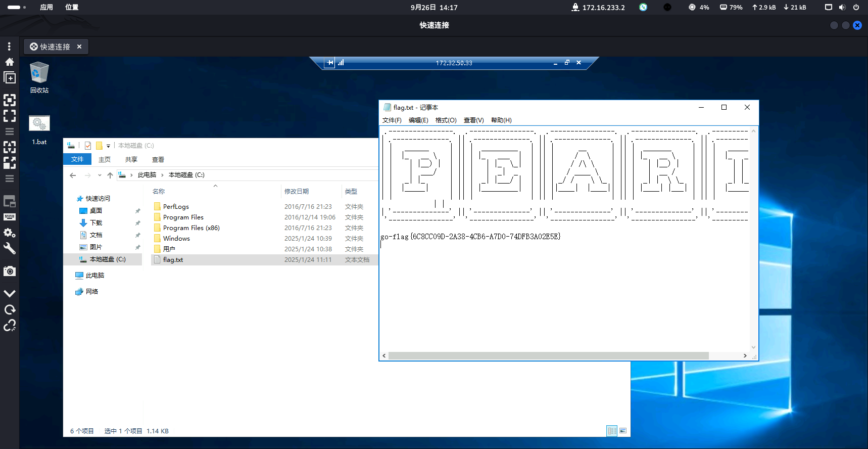868x449 pixels.
Task: Open scaling options hamburger menu
Action: (10, 178)
